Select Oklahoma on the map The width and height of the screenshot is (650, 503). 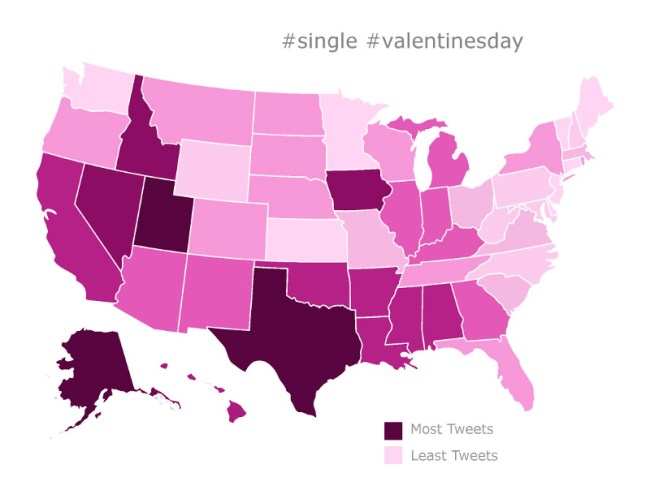[x=315, y=281]
